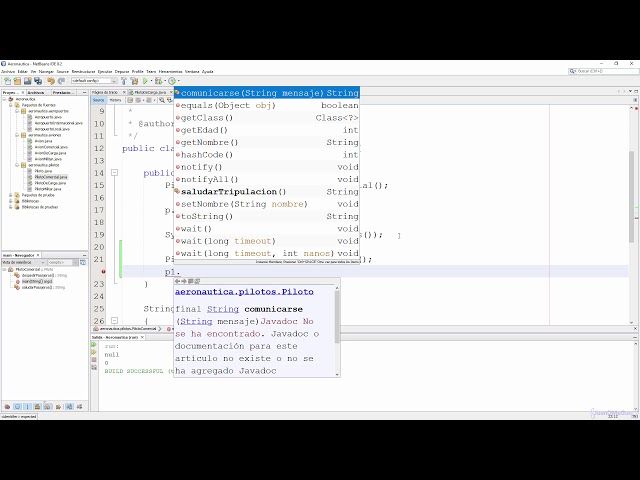Screen dimensions: 640x480
Task: Toggle show fields filter in Navigator
Action: pyautogui.click(x=17, y=407)
